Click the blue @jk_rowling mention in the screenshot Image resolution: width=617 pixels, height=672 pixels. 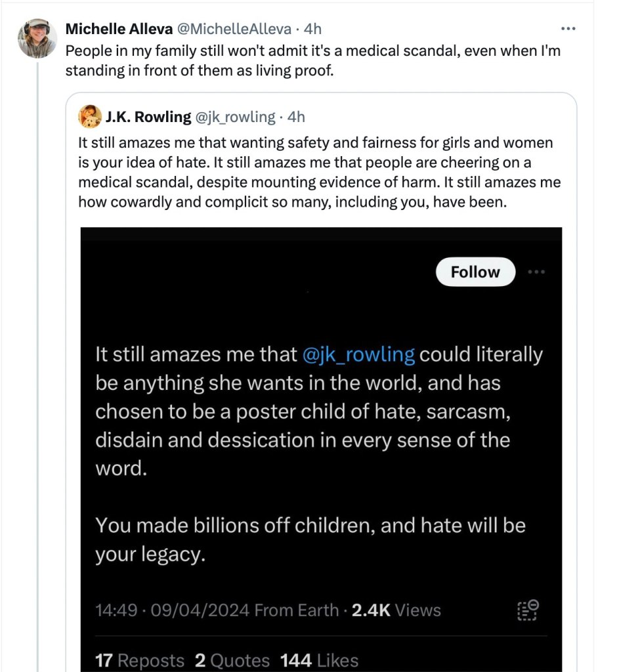pyautogui.click(x=359, y=355)
